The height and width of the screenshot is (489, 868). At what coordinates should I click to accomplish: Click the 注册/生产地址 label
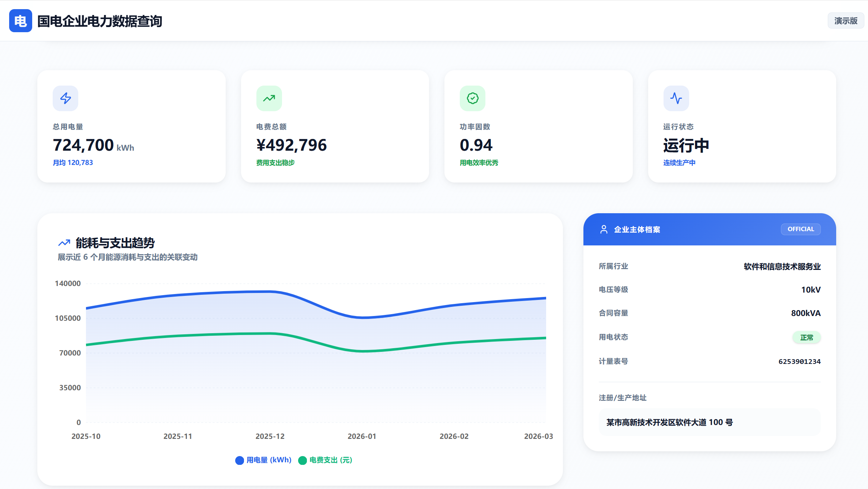(623, 398)
